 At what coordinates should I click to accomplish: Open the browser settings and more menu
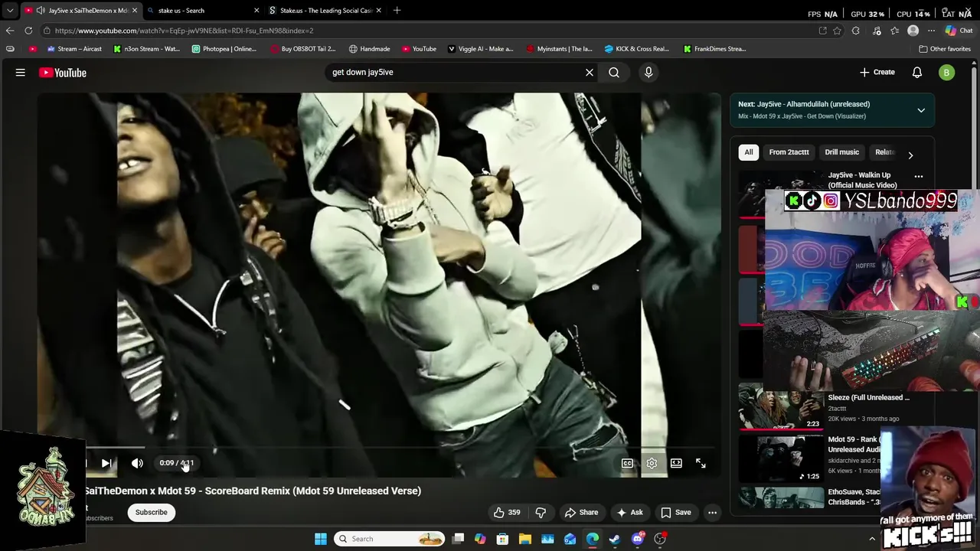point(931,31)
